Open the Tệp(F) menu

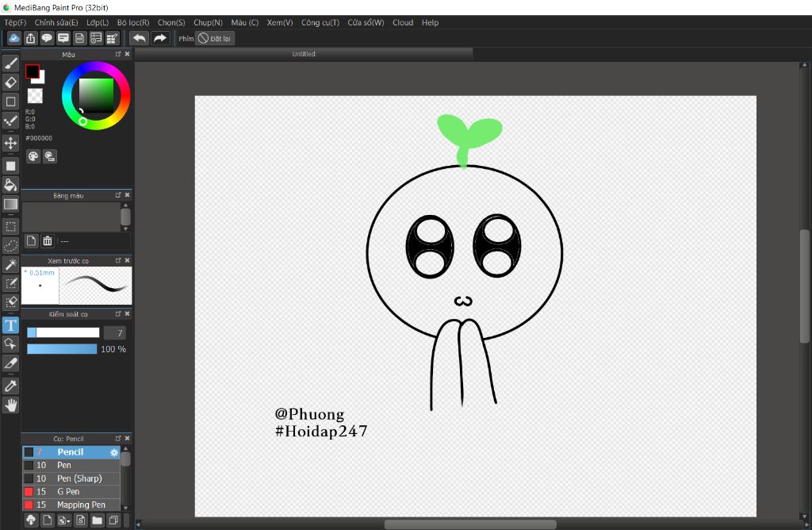(15, 23)
